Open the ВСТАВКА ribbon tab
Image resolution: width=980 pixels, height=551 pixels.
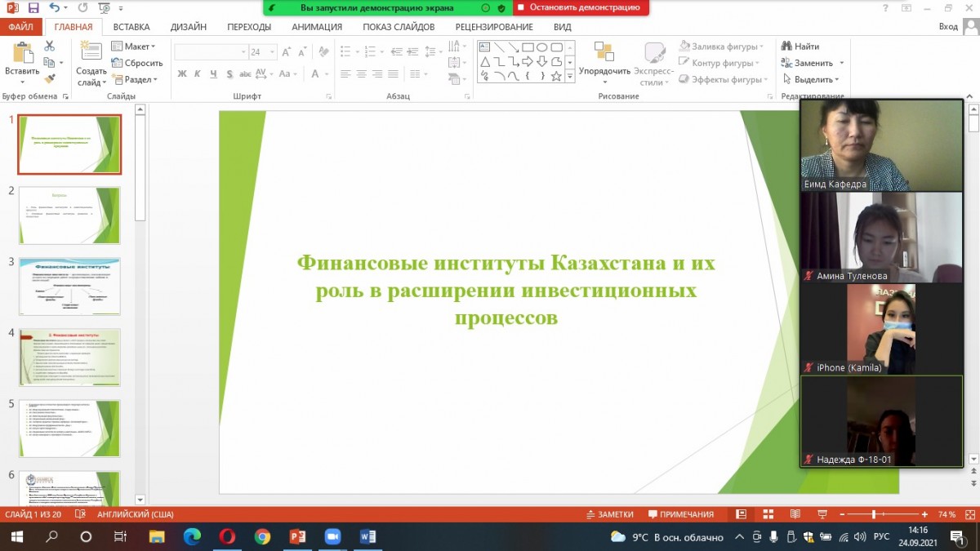pos(131,27)
